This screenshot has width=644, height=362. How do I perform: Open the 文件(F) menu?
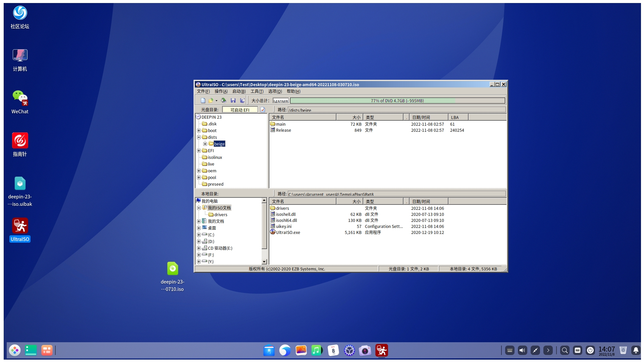click(203, 91)
